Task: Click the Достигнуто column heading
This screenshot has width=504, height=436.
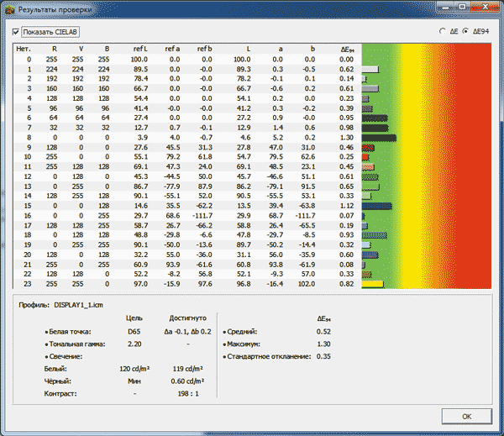Action: point(187,318)
